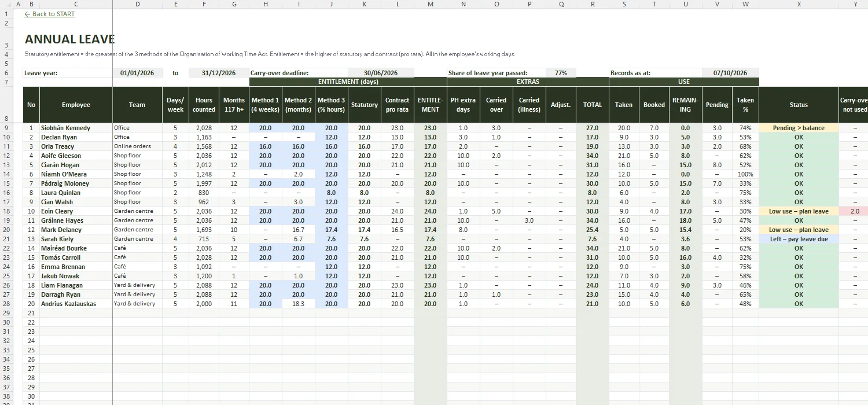The height and width of the screenshot is (405, 868).
Task: Click the TOTAL column heading
Action: [593, 105]
